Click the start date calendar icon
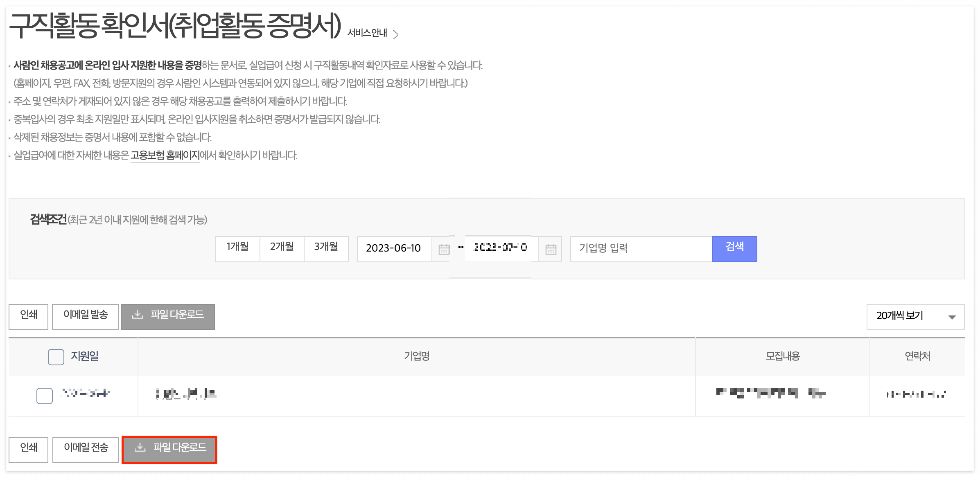Viewport: 980px width, 477px height. [x=444, y=249]
